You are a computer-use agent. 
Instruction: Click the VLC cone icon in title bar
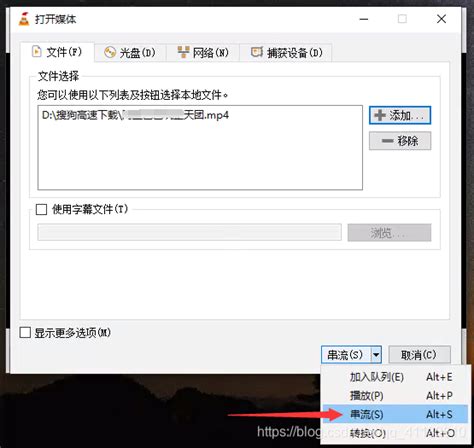(24, 19)
